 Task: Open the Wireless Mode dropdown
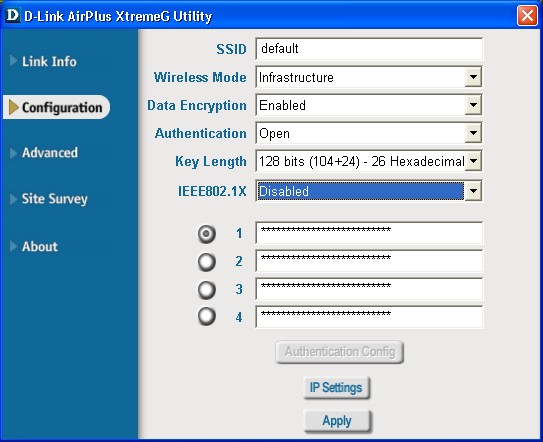coord(473,77)
